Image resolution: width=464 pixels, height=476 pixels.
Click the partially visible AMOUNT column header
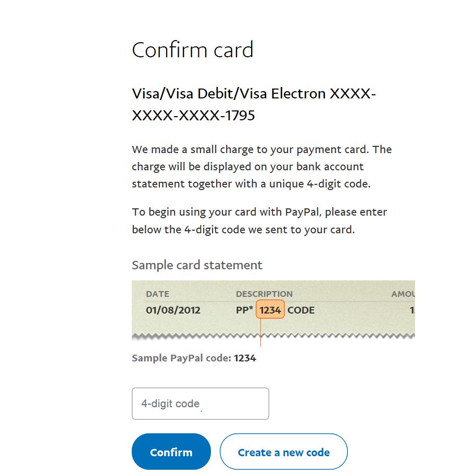tap(403, 294)
